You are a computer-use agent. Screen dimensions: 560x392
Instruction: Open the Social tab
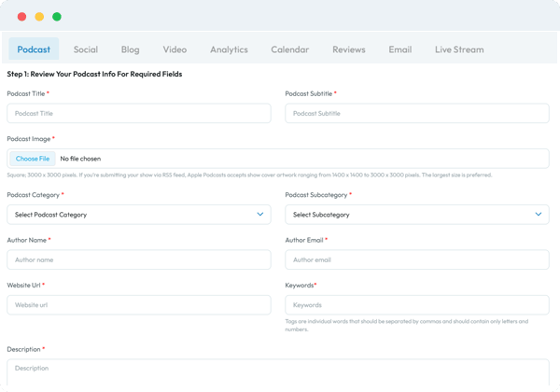(85, 49)
